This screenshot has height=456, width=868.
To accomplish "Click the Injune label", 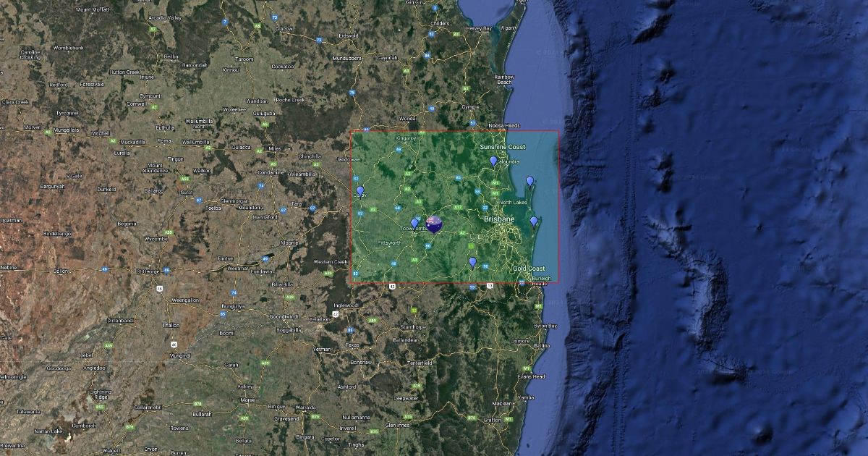I will tap(147, 76).
